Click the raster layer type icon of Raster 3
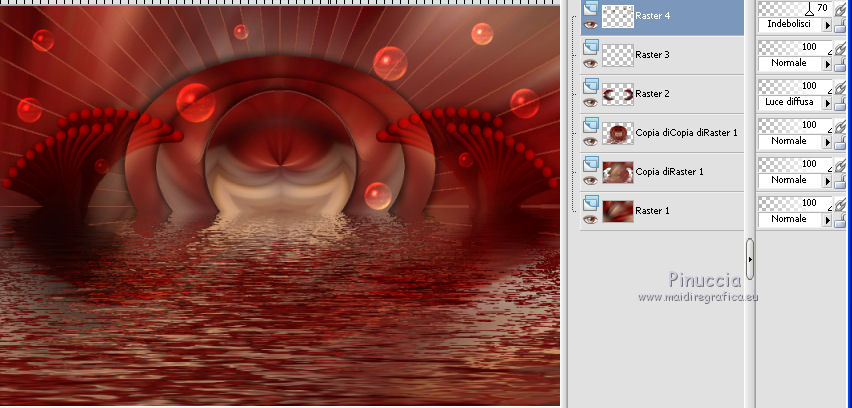852x408 pixels. tap(591, 46)
